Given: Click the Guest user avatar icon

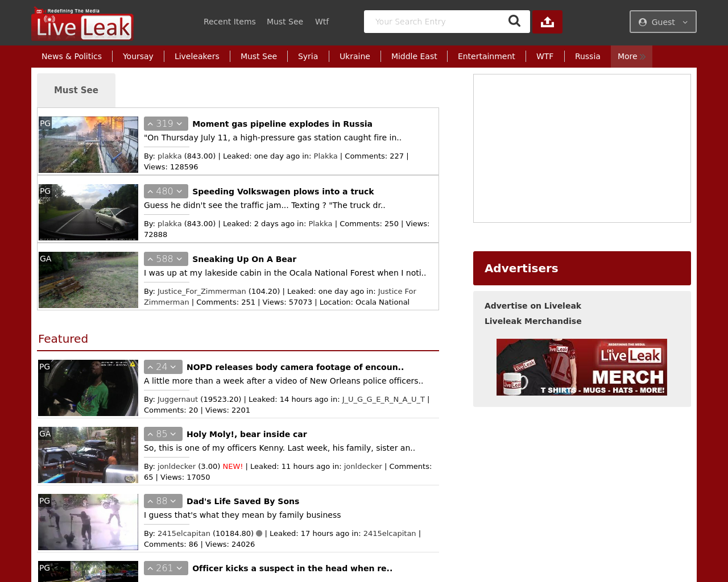Looking at the screenshot, I should (643, 22).
